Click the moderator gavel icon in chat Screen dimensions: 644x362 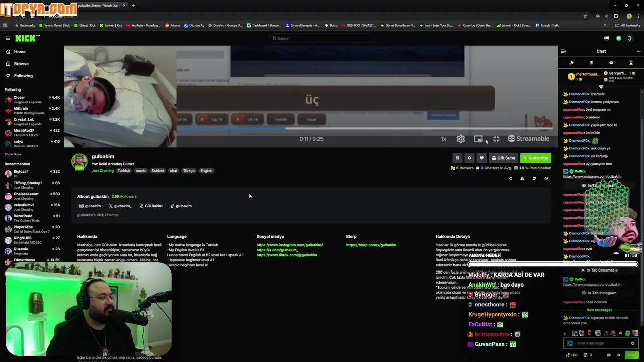coord(572,63)
